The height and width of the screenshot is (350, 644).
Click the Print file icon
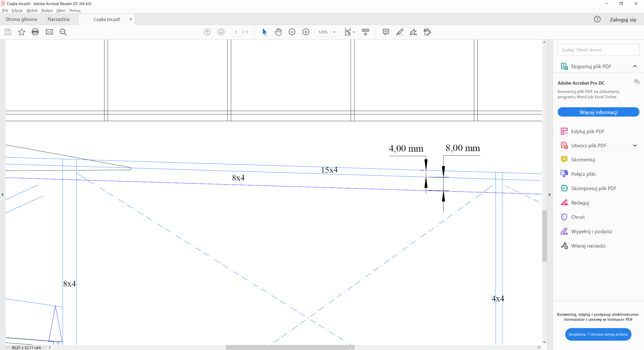pos(35,32)
